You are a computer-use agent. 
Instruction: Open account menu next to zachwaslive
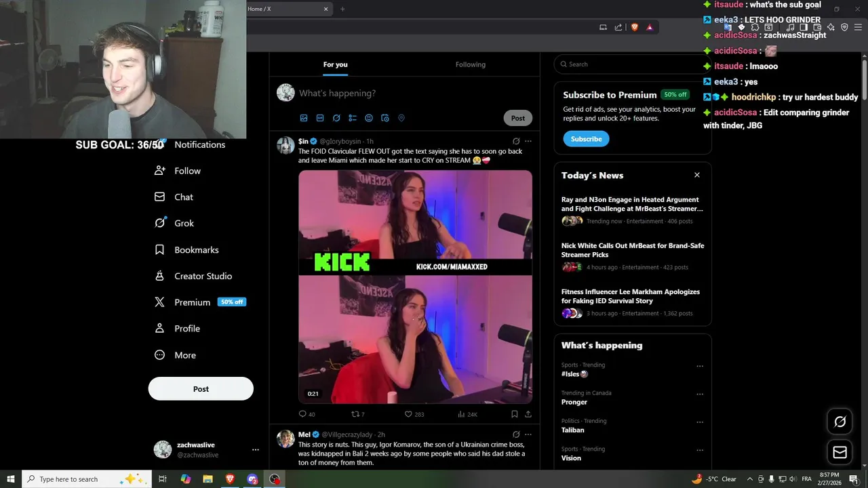255,449
